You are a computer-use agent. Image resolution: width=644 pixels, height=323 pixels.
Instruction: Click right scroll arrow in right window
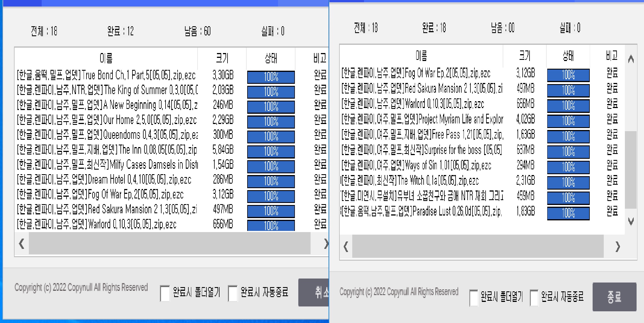point(617,247)
